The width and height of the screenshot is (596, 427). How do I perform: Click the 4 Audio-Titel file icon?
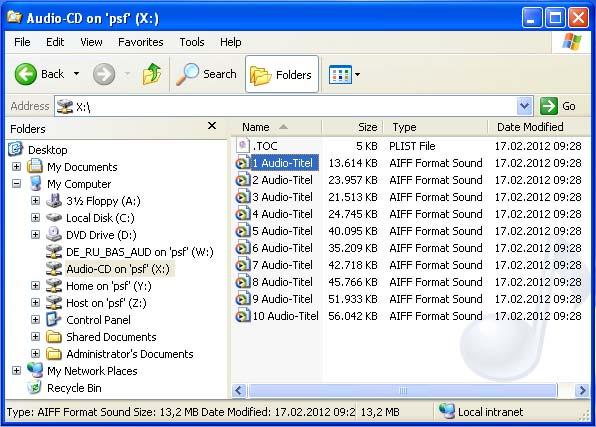coord(243,214)
